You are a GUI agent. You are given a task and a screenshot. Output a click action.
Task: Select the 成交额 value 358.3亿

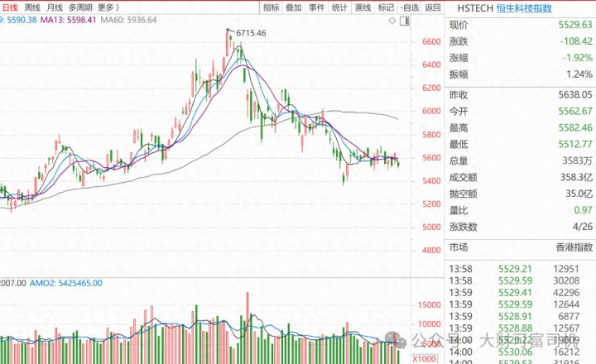tap(576, 177)
